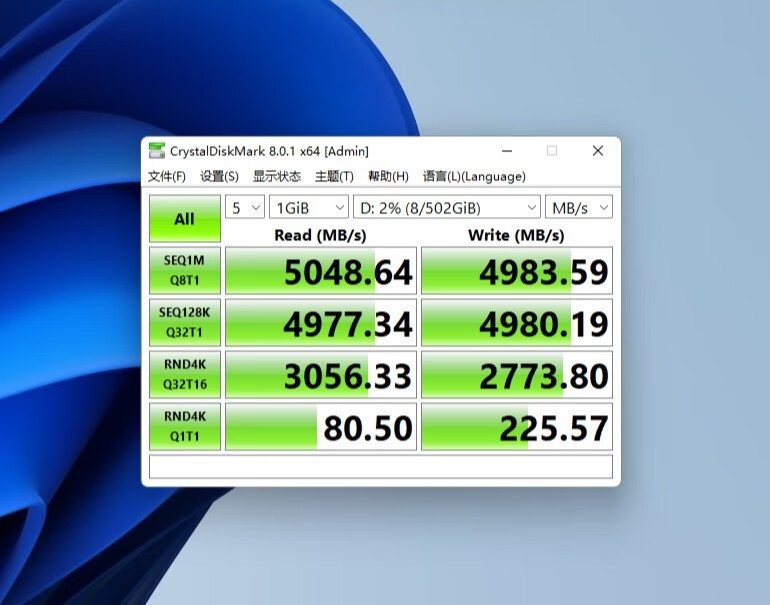The height and width of the screenshot is (605, 770).
Task: Select the RND4K Q32T16 write result 2773.80
Action: [517, 375]
